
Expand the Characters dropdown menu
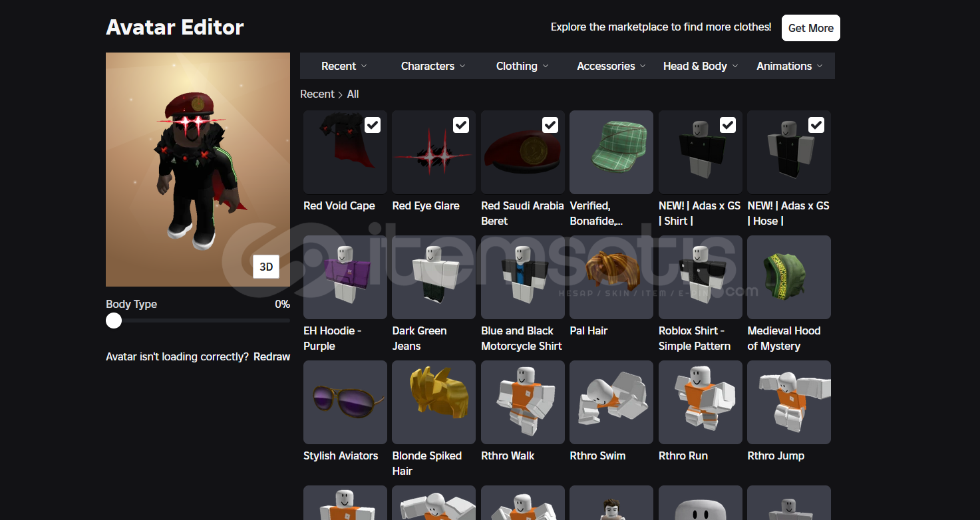click(433, 66)
